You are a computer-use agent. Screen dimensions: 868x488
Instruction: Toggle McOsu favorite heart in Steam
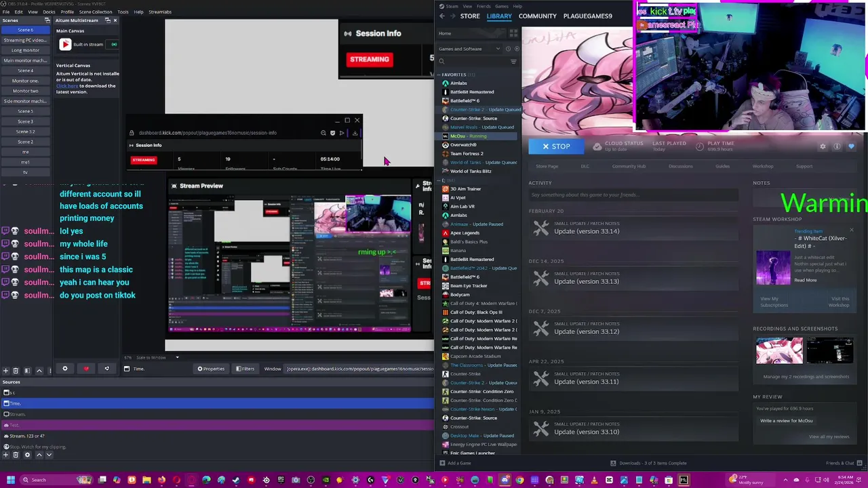[851, 146]
